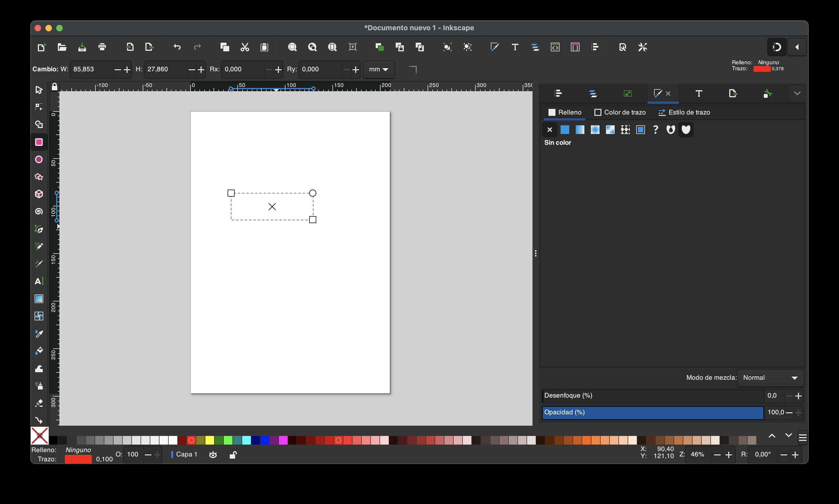Click the Print icon
The image size is (839, 504).
[102, 47]
